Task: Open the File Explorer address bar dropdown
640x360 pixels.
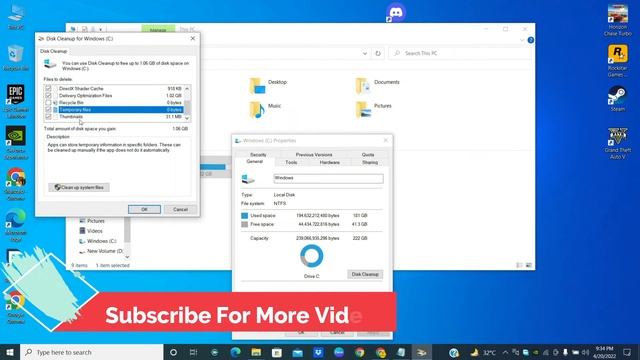Action: pos(364,53)
